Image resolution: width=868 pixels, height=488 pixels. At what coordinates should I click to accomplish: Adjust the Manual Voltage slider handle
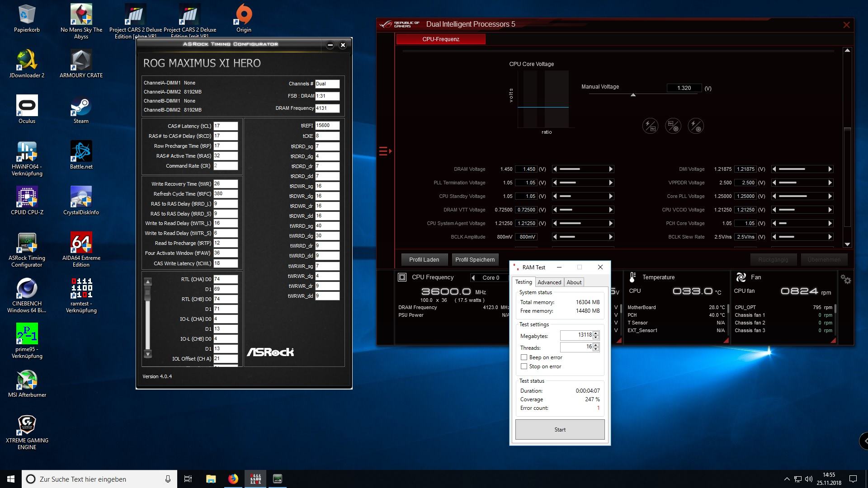(x=633, y=95)
